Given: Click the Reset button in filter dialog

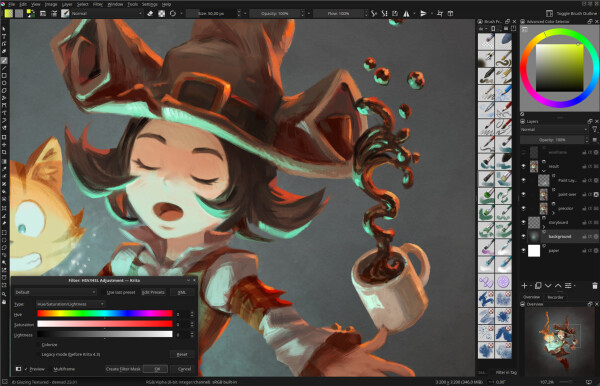Looking at the screenshot, I should [182, 355].
